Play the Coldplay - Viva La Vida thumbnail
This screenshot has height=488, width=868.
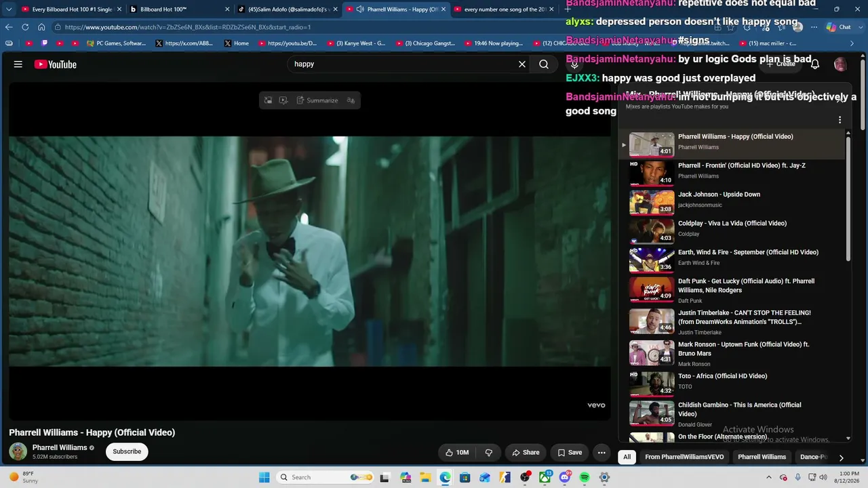(652, 231)
